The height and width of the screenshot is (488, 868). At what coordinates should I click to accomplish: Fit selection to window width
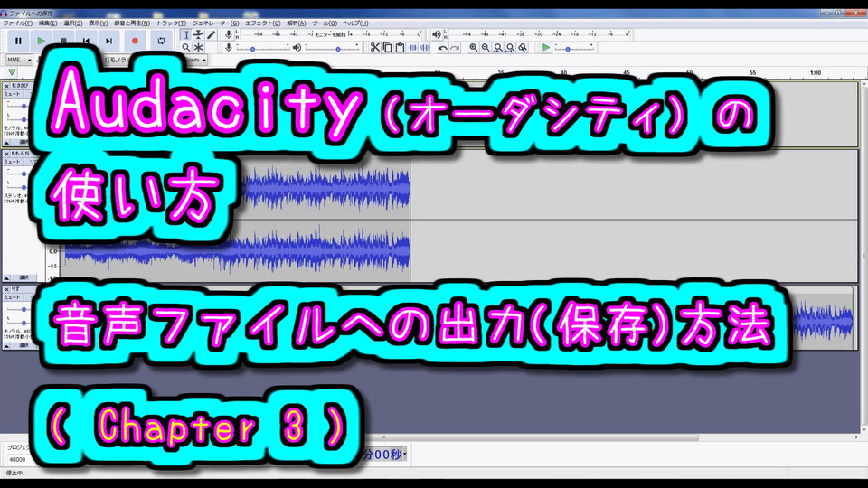click(x=497, y=48)
